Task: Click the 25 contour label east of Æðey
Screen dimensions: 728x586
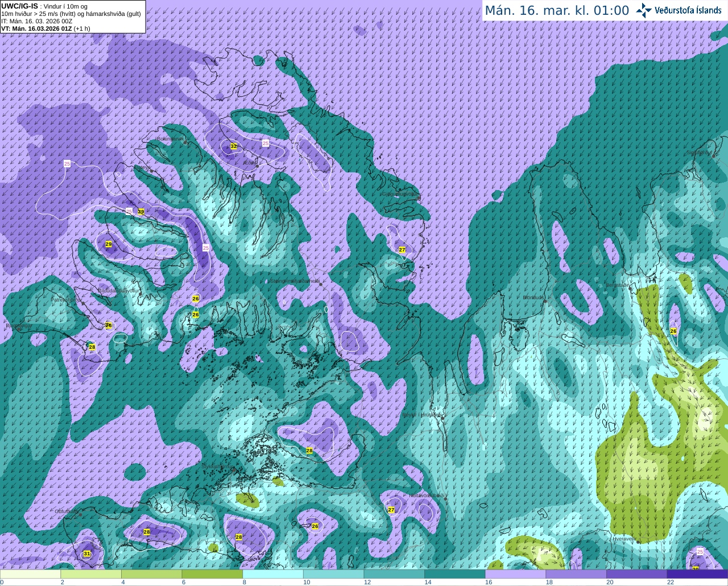Action: click(266, 143)
